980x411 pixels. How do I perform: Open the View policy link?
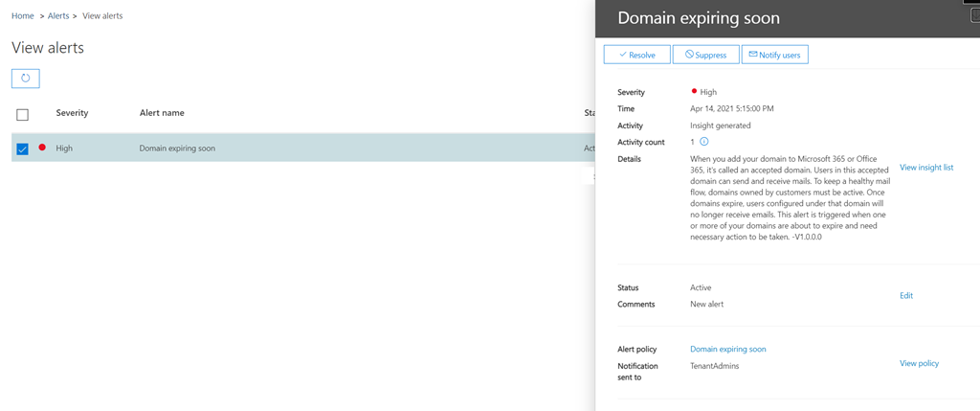[x=919, y=363]
